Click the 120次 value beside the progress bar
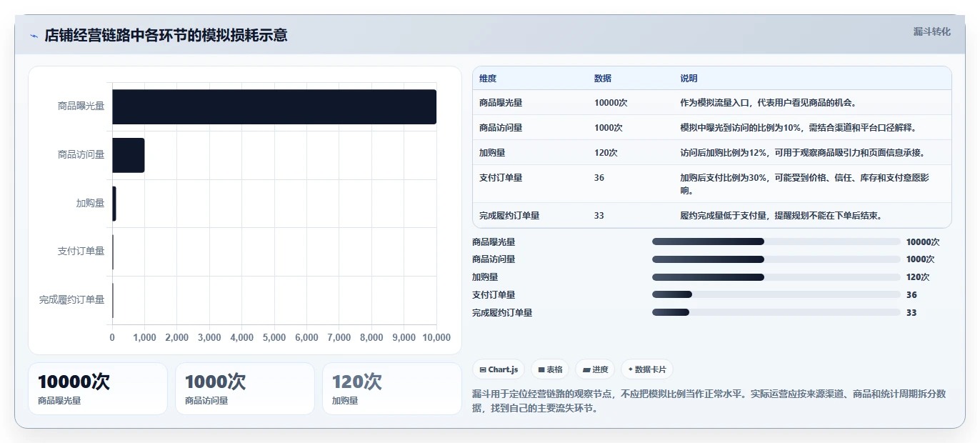980x443 pixels. 918,277
